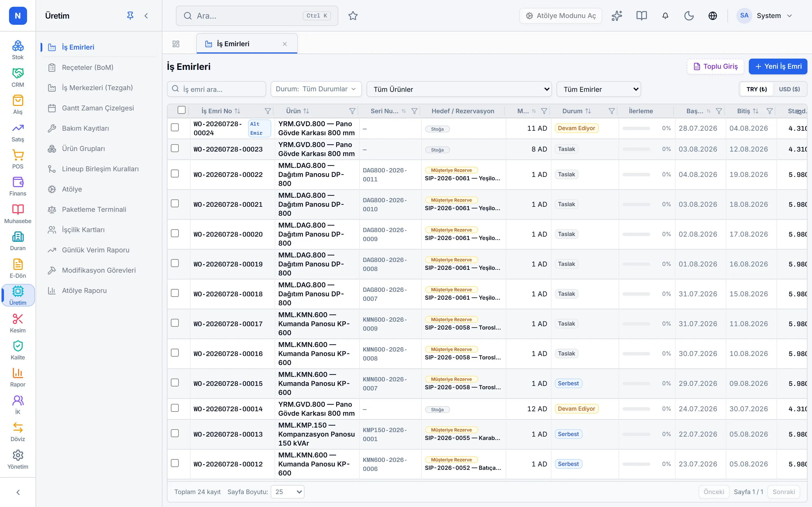Click the Toplu Giriş button
Screen dimensions: 812x507
pyautogui.click(x=715, y=66)
